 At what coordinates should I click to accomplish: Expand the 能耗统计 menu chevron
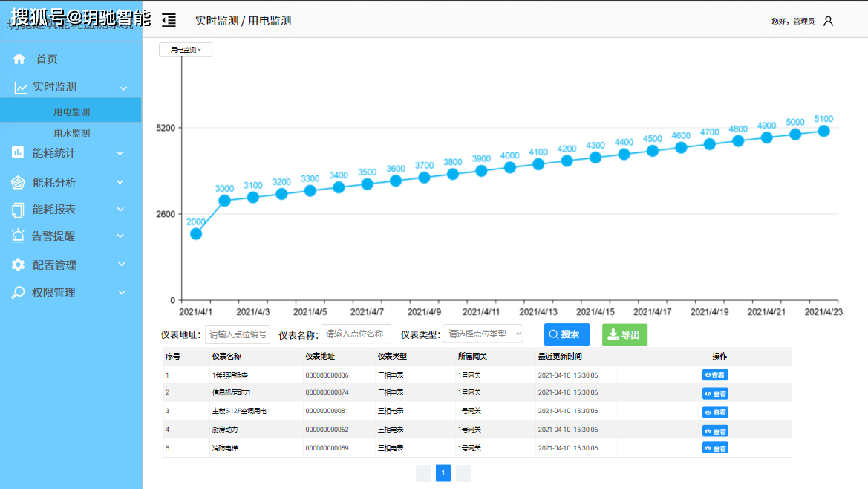(120, 153)
